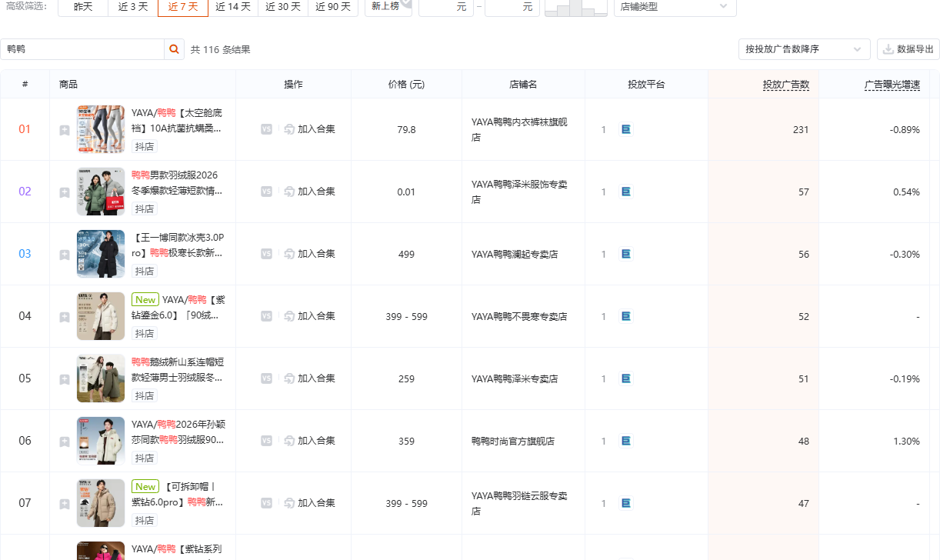The image size is (940, 560).
Task: Select the 近 14 天 time range
Action: (233, 6)
